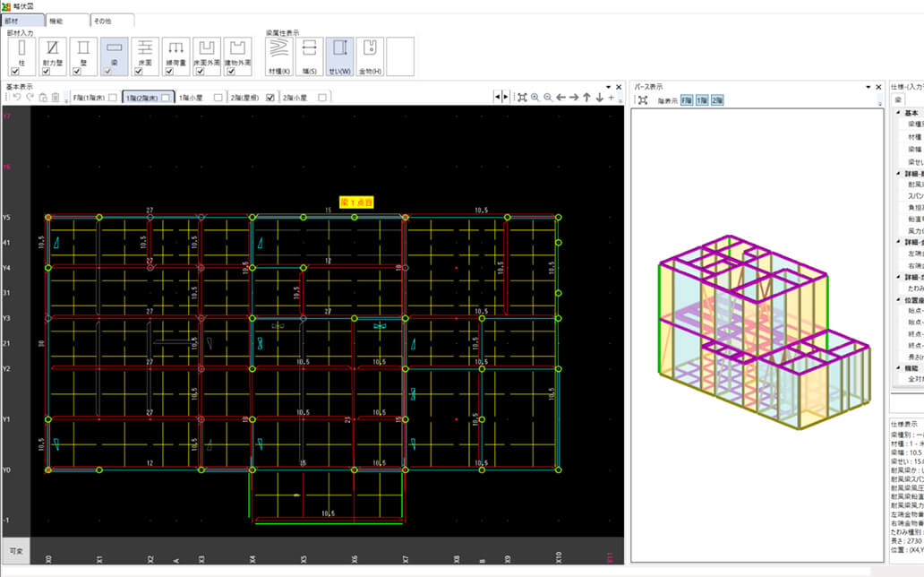Image resolution: width=924 pixels, height=577 pixels.
Task: Open the パース表示 panel dropdown arrow
Action: (868, 87)
